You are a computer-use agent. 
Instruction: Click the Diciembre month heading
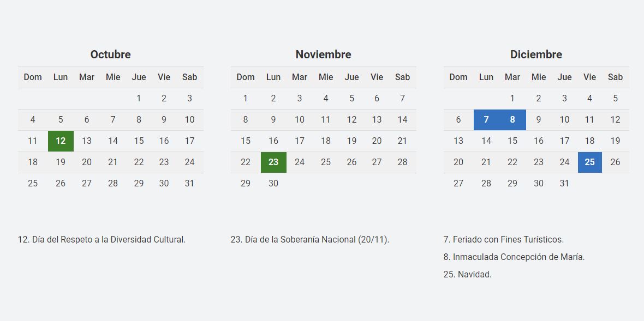536,54
